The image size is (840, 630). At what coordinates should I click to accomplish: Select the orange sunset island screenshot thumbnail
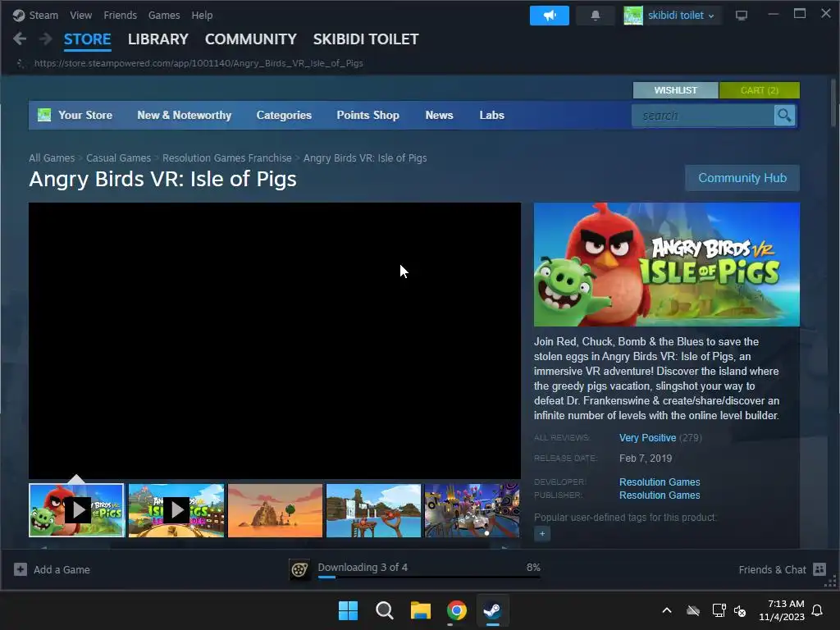coord(276,510)
